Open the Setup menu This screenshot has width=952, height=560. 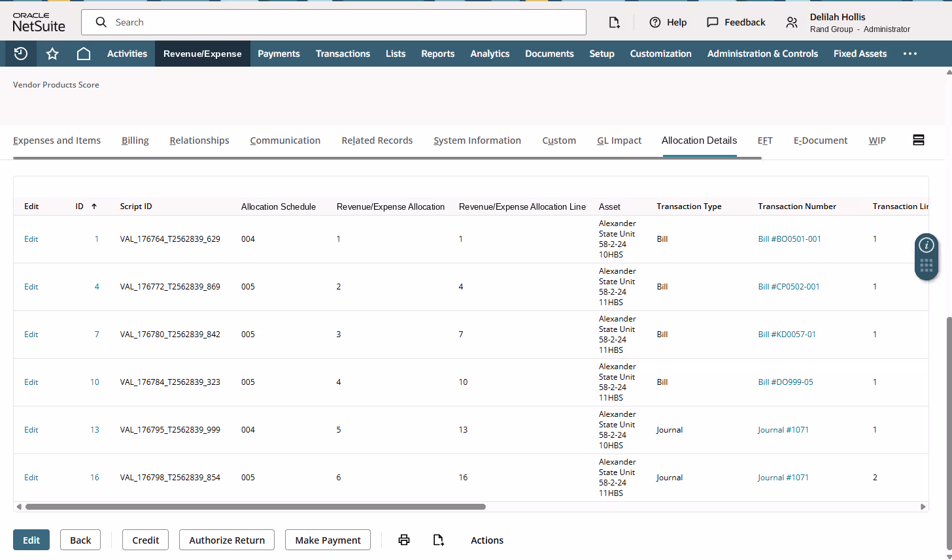pyautogui.click(x=602, y=54)
